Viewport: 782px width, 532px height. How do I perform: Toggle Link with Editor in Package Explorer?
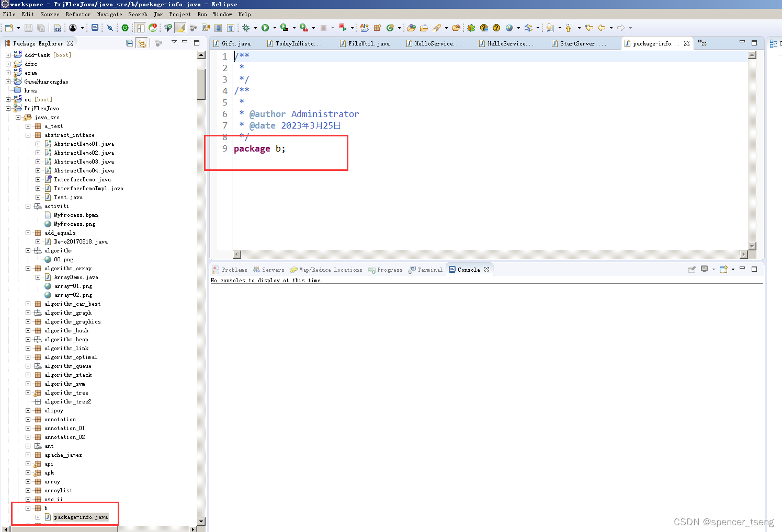(142, 43)
